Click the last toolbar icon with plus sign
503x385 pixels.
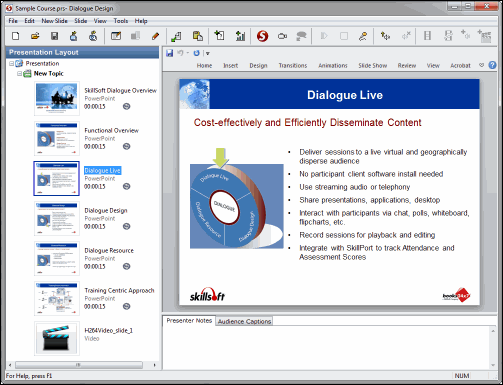click(x=484, y=36)
